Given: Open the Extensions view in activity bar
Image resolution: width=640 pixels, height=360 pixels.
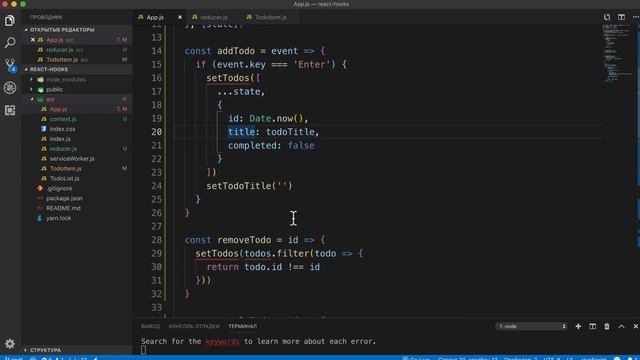Looking at the screenshot, I should tap(10, 110).
